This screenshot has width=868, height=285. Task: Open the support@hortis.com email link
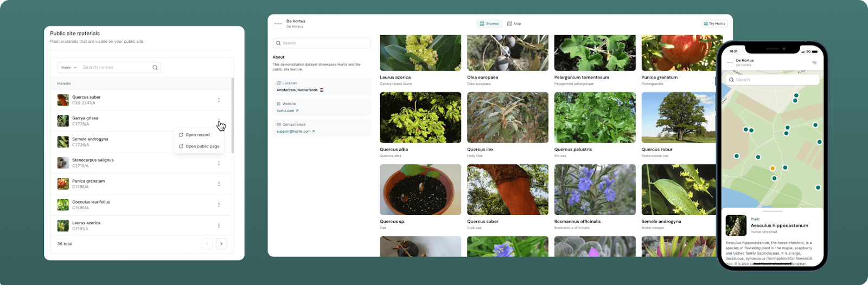296,131
